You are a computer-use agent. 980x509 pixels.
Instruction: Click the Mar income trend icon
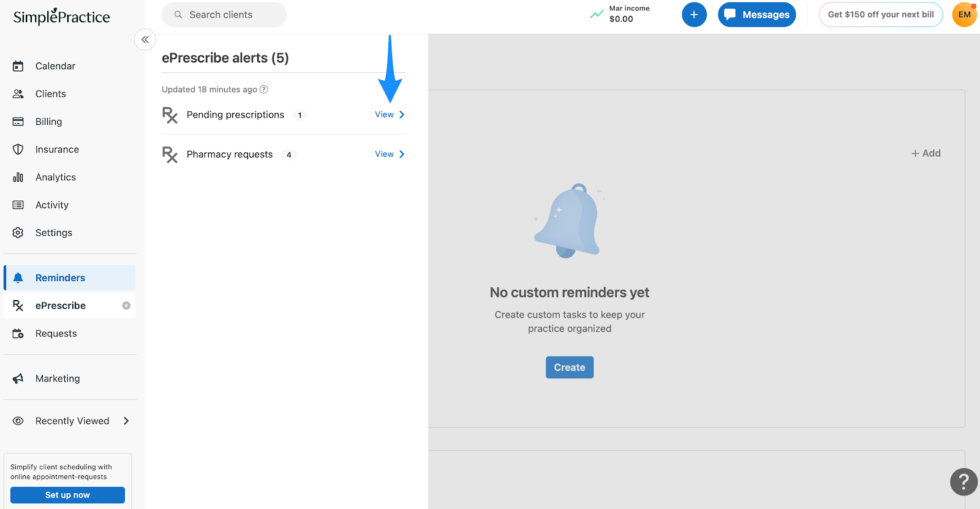[597, 14]
